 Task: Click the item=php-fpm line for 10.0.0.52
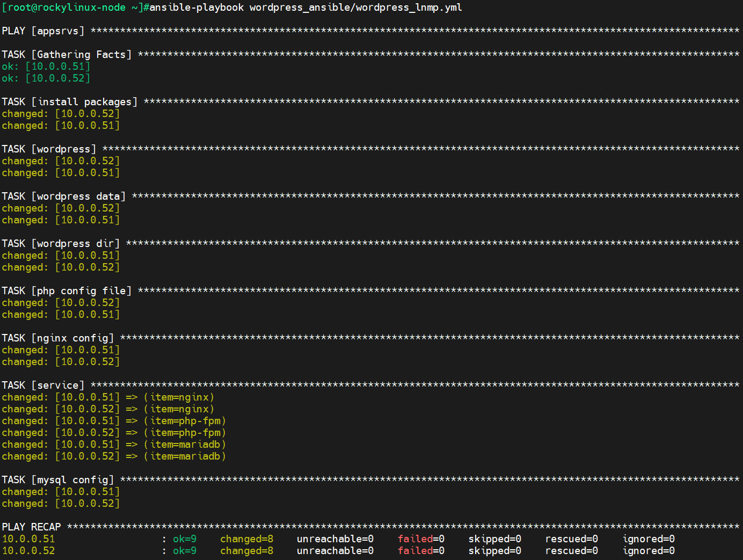tap(114, 432)
